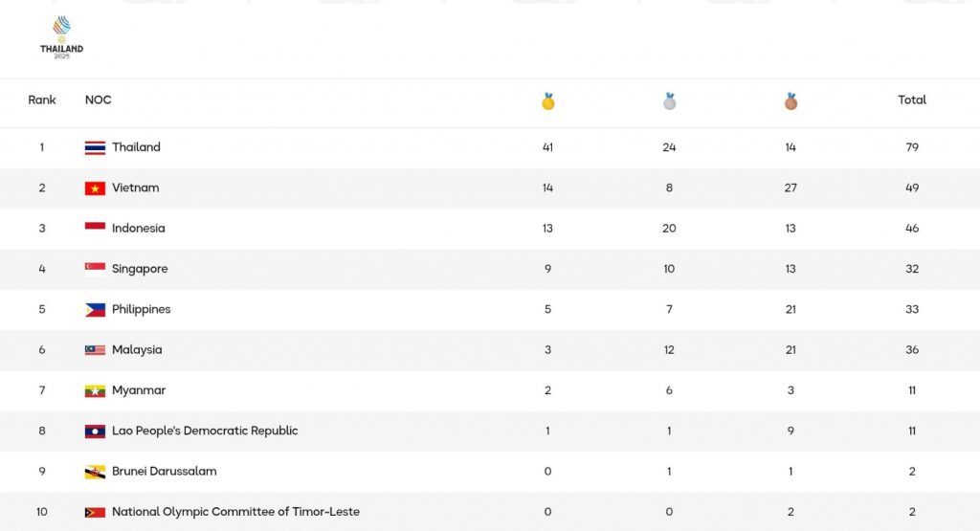
Task: Click rank number 1 for Thailand
Action: [42, 147]
